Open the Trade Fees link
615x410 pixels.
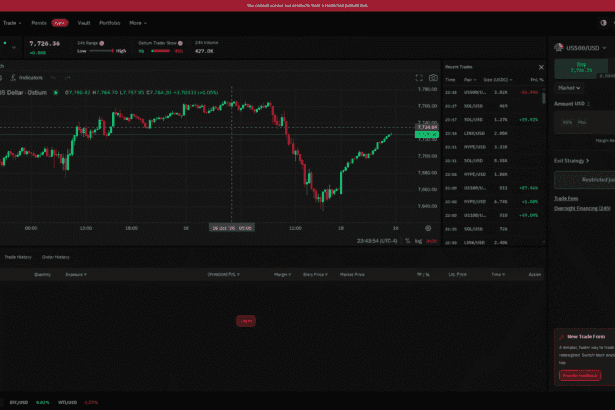[x=566, y=199]
